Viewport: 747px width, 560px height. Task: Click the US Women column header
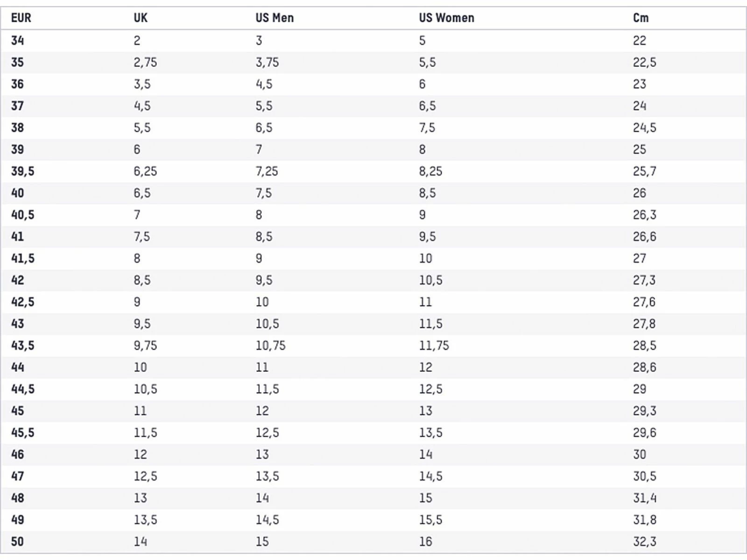coord(446,18)
